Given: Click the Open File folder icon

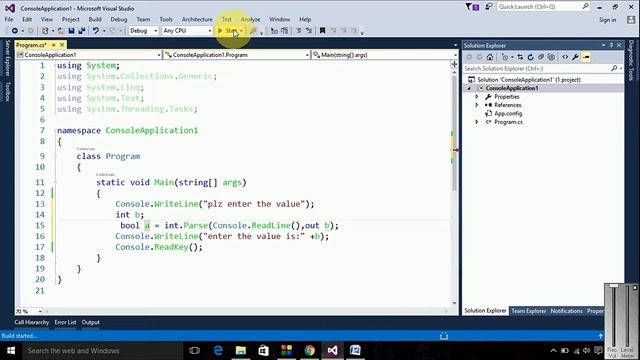Looking at the screenshot, I should pos(60,31).
